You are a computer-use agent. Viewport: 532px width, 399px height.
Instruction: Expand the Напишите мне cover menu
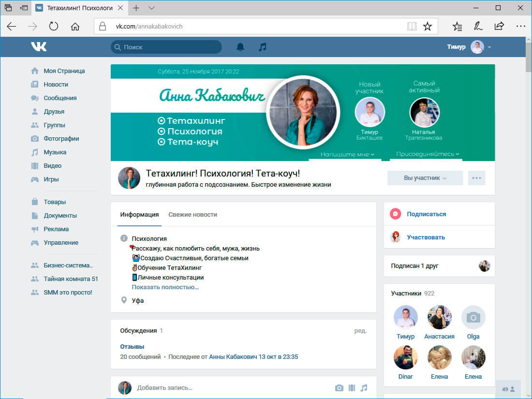347,154
